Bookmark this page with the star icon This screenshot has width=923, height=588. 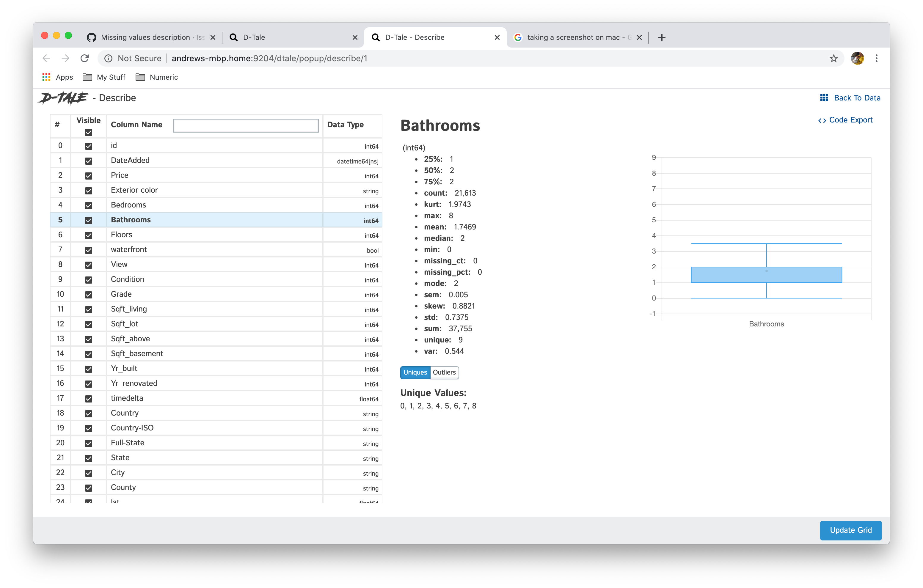(834, 58)
